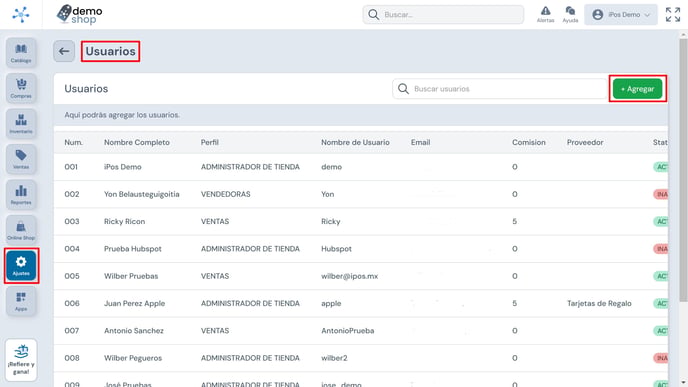Click the status badge in row 002
688x387 pixels.
click(x=661, y=194)
